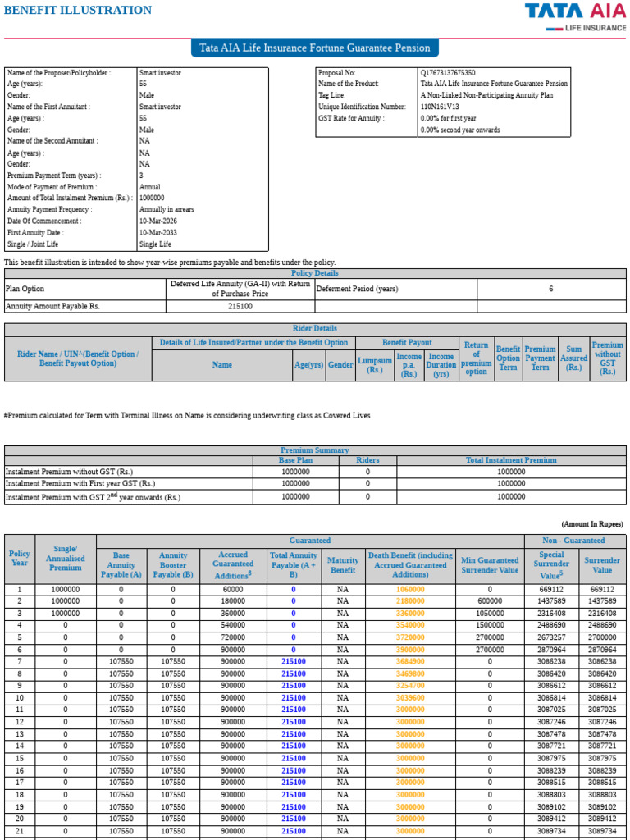The width and height of the screenshot is (630, 840).
Task: Select the Proposal No value Q17673137675350
Action: [448, 73]
